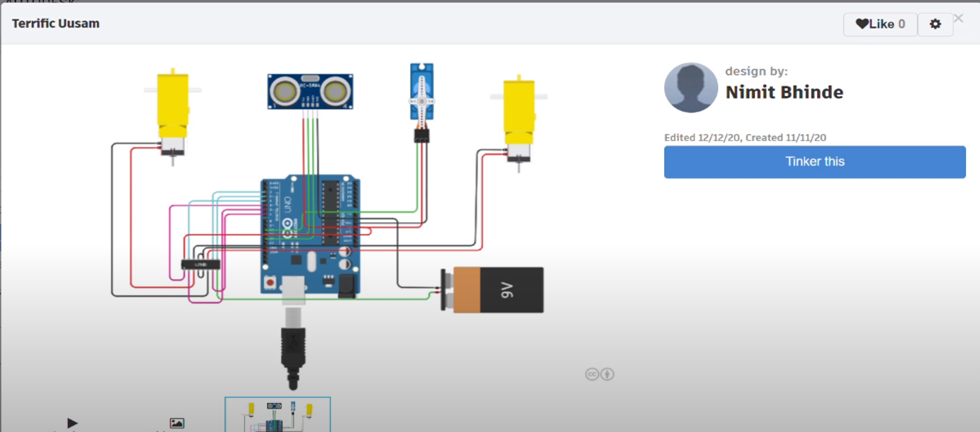The height and width of the screenshot is (432, 980).
Task: Click the Arduino red reset button
Action: pyautogui.click(x=270, y=282)
